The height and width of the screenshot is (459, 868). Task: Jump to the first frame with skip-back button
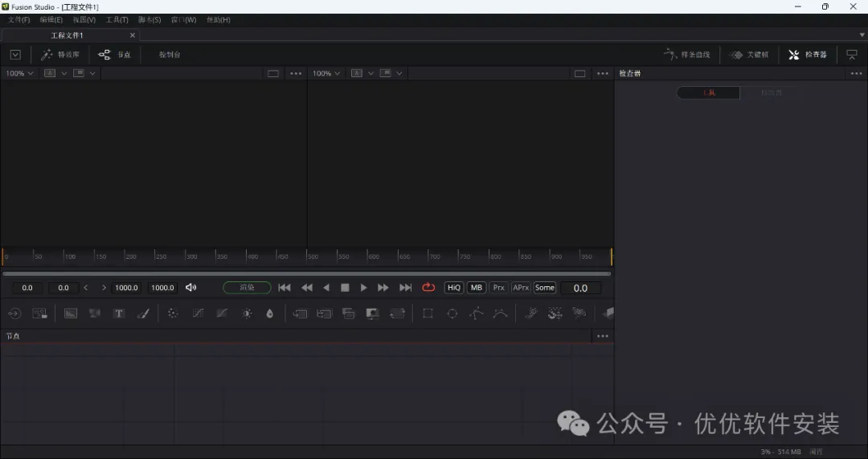point(285,287)
